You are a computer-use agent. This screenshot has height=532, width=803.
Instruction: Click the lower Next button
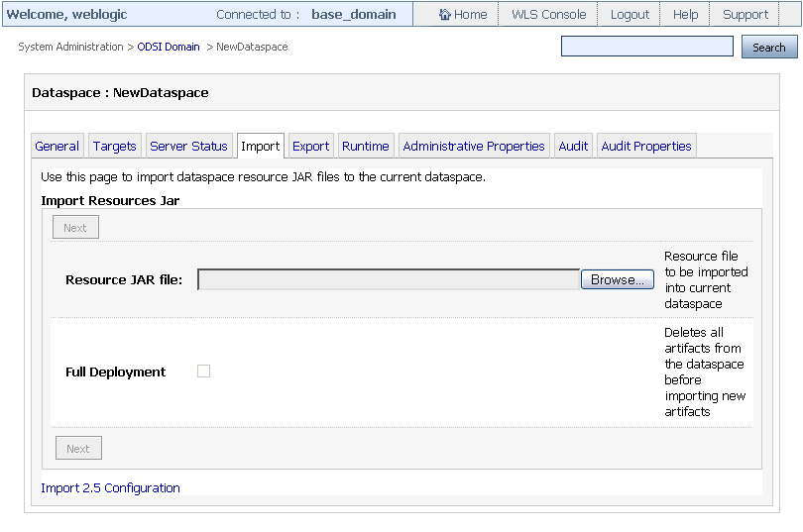(78, 449)
